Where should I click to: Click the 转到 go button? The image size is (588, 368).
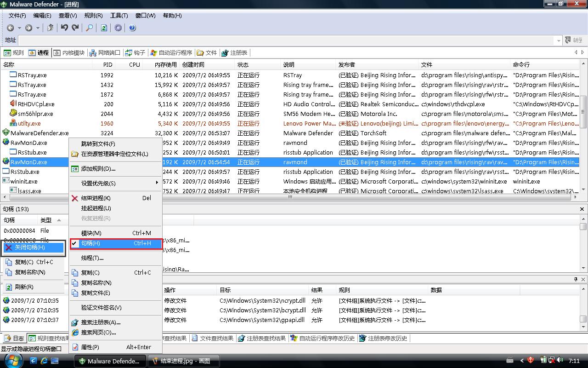click(x=574, y=40)
